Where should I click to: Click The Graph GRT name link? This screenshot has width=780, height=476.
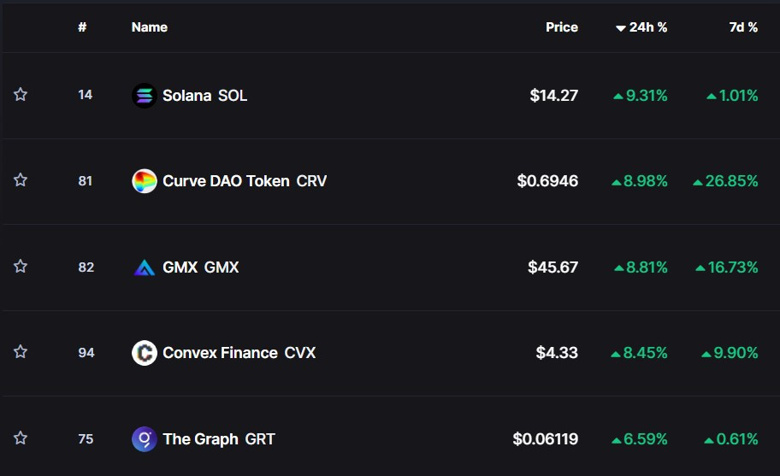coord(218,439)
